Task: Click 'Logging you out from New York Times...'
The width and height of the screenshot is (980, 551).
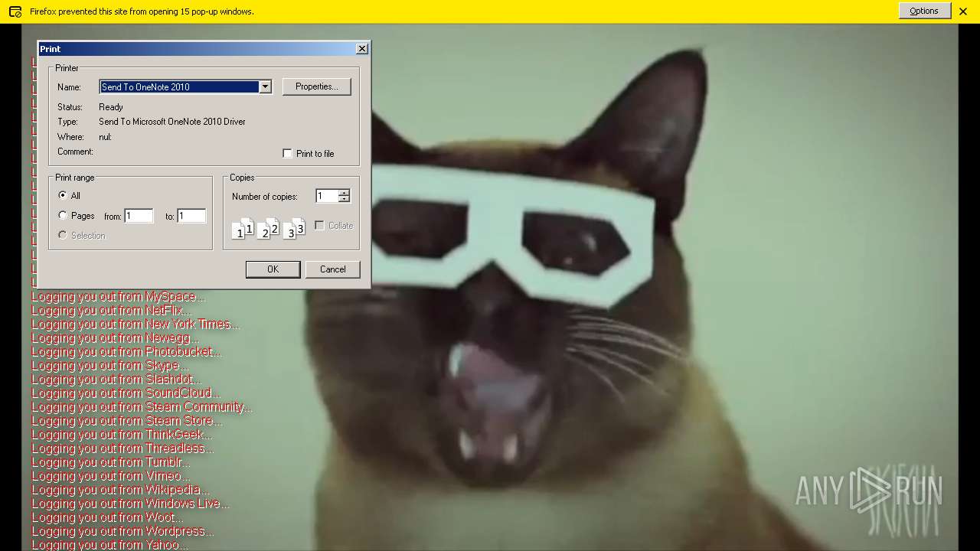Action: (136, 324)
